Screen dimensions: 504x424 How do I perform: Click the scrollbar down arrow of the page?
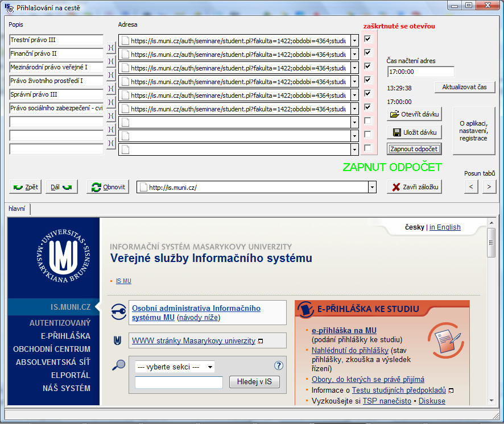tap(491, 401)
